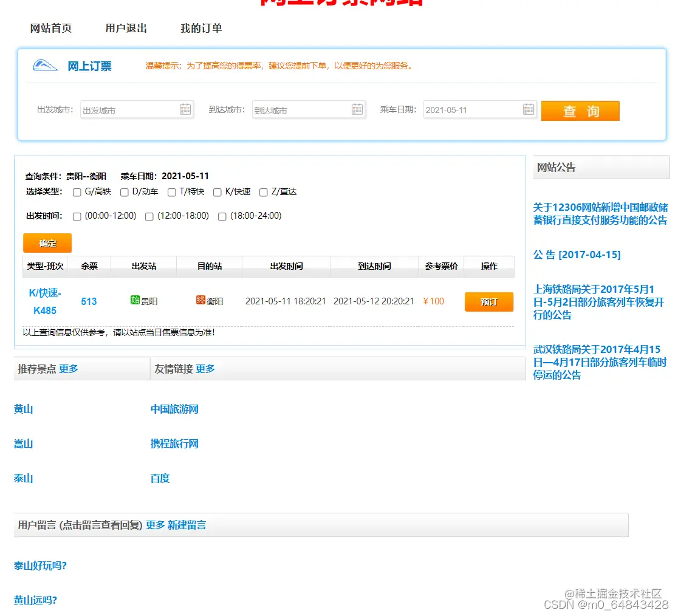
Task: Check the K/快速 train type box
Action: (217, 193)
